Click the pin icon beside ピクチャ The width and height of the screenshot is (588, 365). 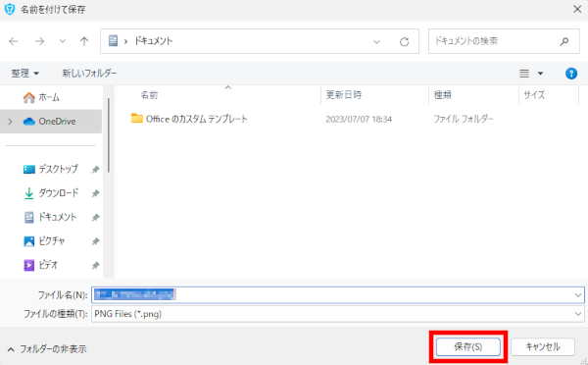tap(95, 241)
